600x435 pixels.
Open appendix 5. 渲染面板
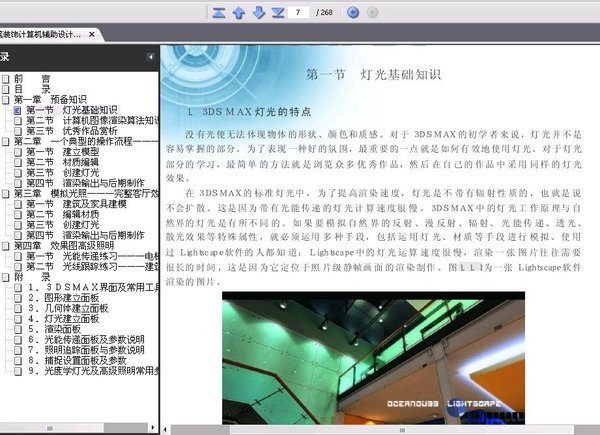coord(54,329)
